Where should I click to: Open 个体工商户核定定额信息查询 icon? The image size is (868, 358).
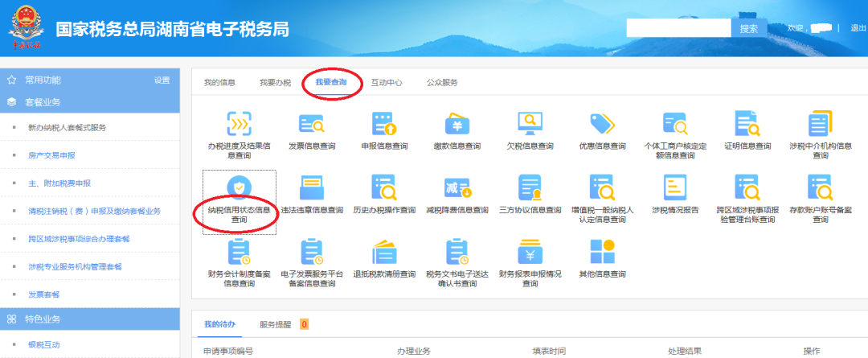coord(675,124)
